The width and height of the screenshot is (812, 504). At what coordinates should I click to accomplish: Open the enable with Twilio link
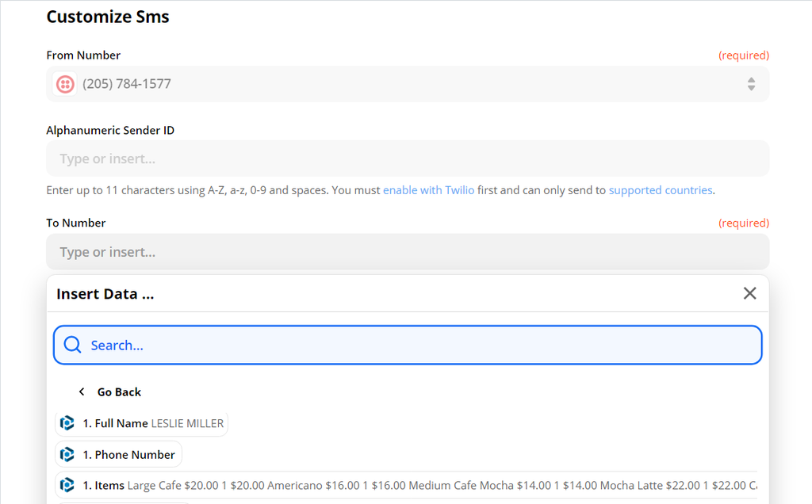click(x=428, y=190)
